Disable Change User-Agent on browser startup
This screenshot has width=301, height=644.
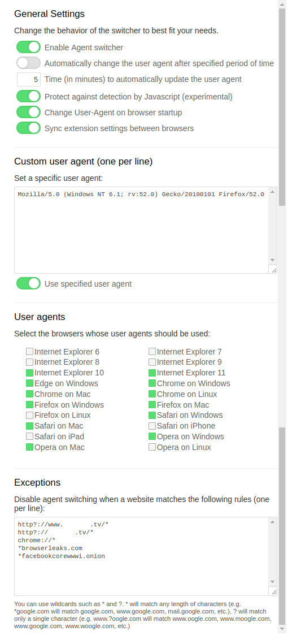point(28,112)
